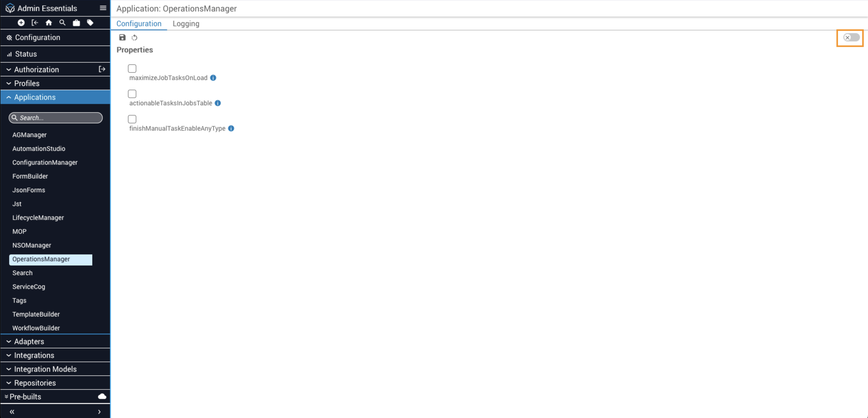
Task: Click the tag icon in sidebar toolbar
Action: (90, 23)
